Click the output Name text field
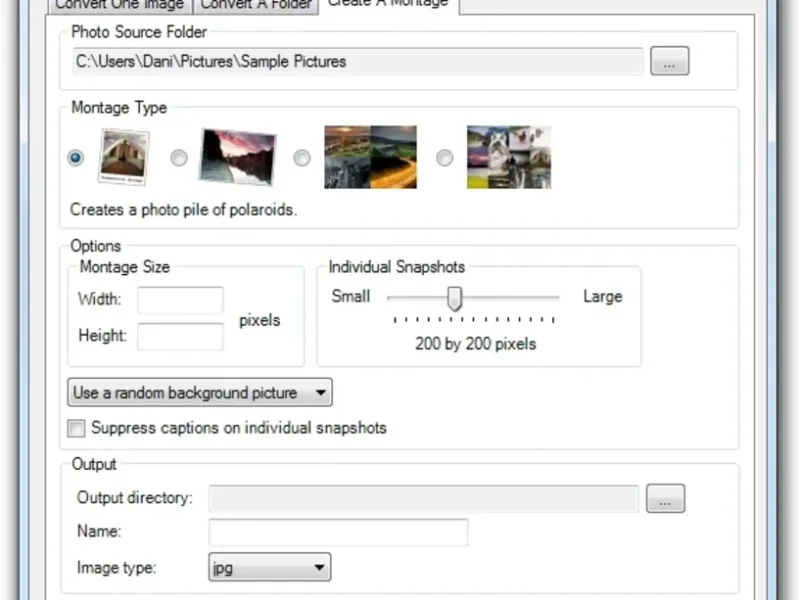 coord(338,532)
